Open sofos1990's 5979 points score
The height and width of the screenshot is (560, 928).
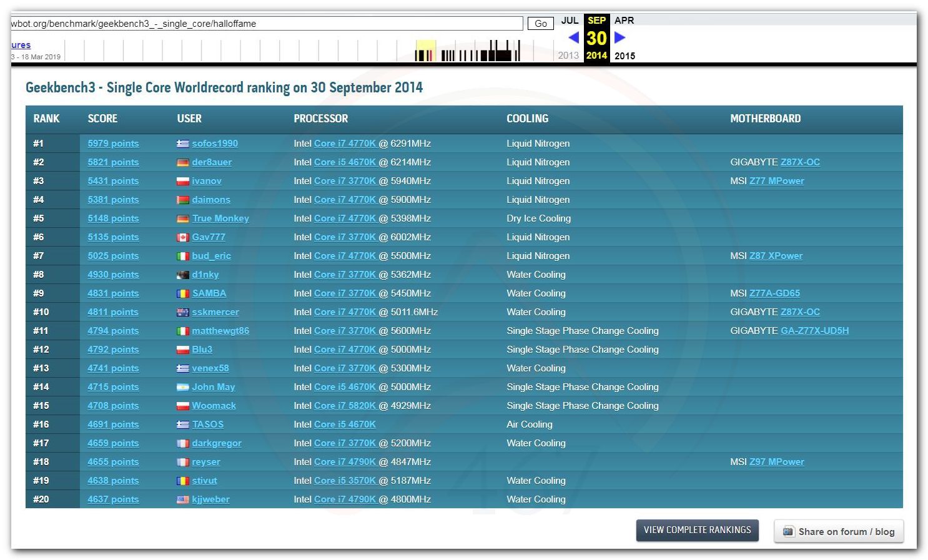(x=113, y=144)
